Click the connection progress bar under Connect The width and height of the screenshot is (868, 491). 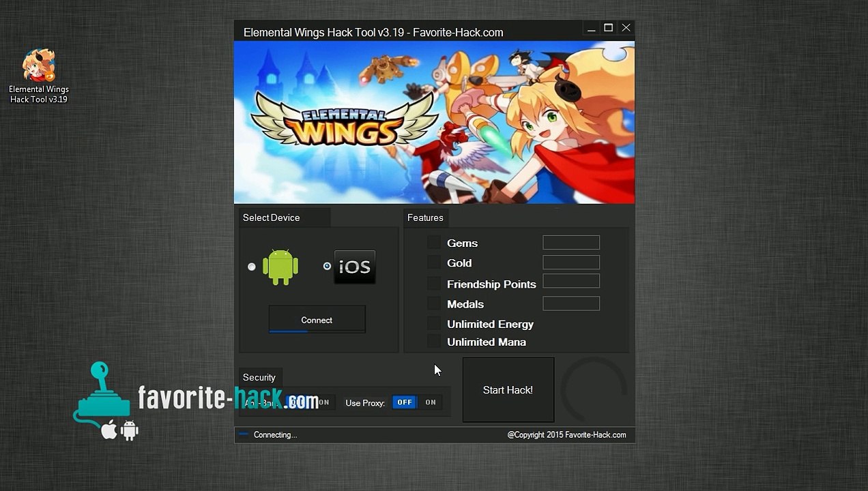click(317, 331)
